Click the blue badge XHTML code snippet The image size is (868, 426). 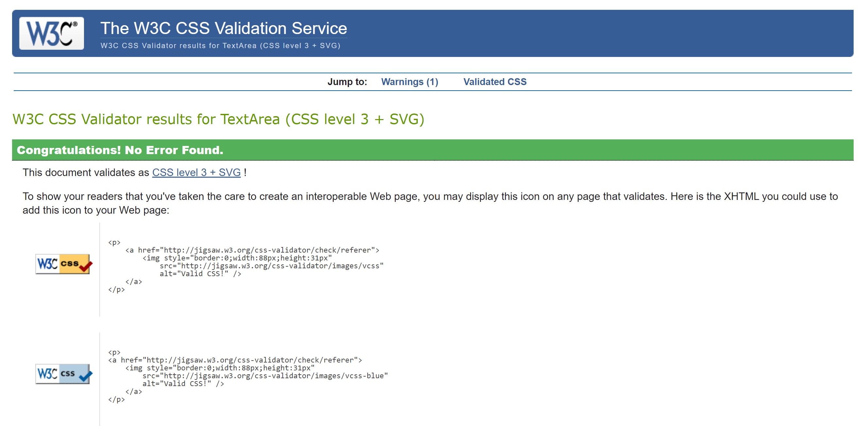(x=248, y=375)
